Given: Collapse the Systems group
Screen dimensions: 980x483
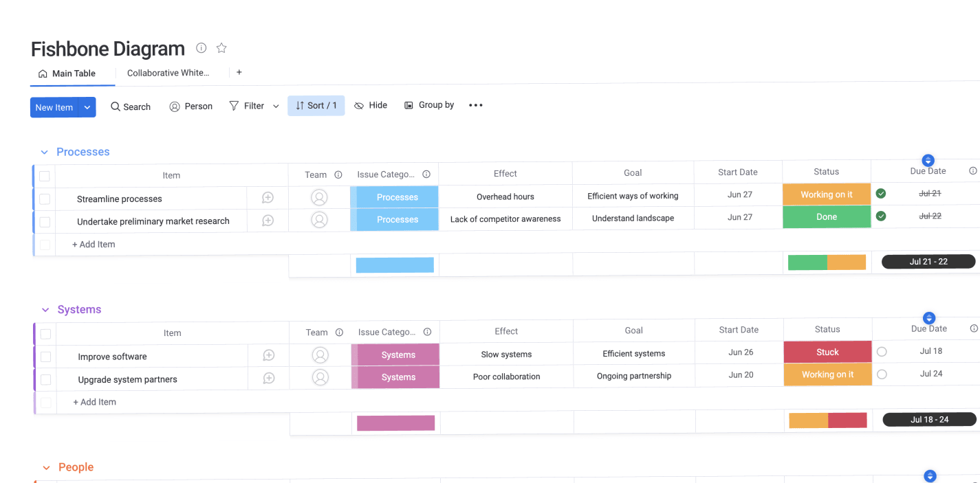Looking at the screenshot, I should coord(45,310).
